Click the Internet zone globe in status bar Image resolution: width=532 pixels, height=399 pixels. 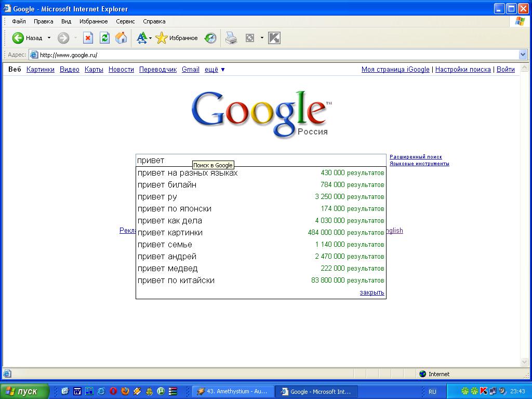tap(422, 374)
